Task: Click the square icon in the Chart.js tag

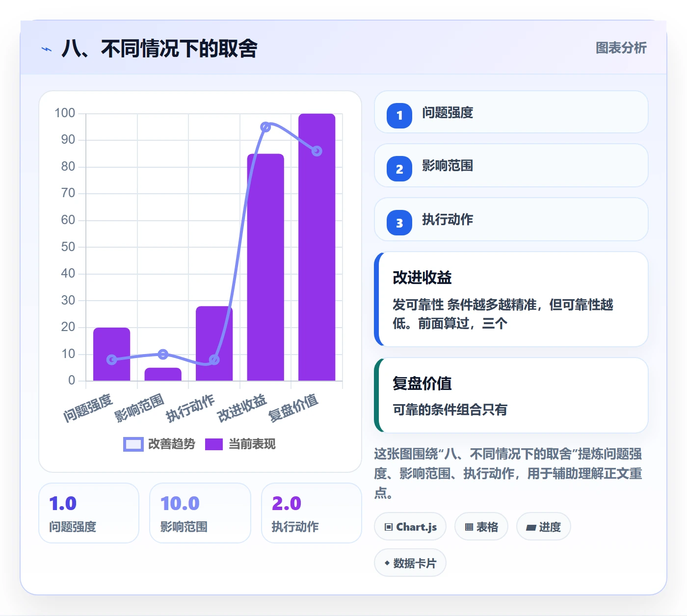Action: click(389, 527)
